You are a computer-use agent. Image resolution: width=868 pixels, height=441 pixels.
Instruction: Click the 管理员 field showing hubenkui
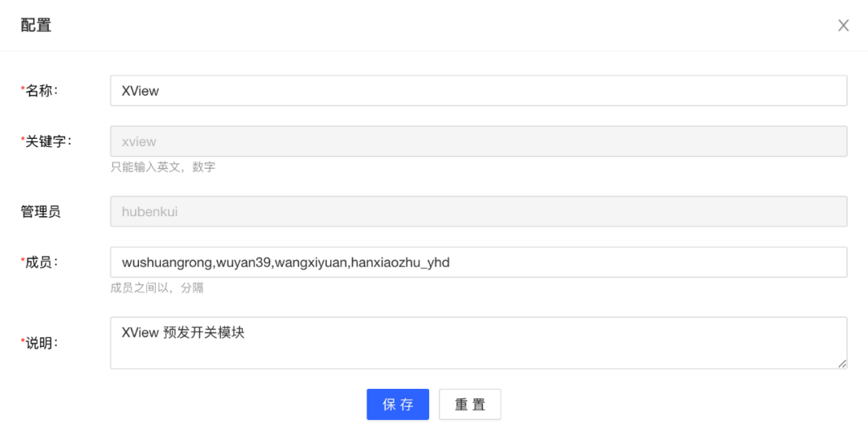pos(478,211)
